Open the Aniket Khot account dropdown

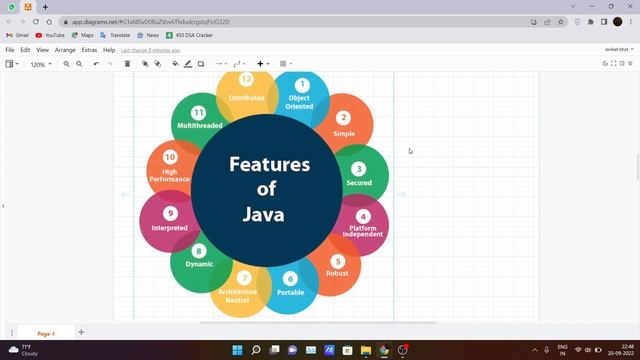point(619,49)
